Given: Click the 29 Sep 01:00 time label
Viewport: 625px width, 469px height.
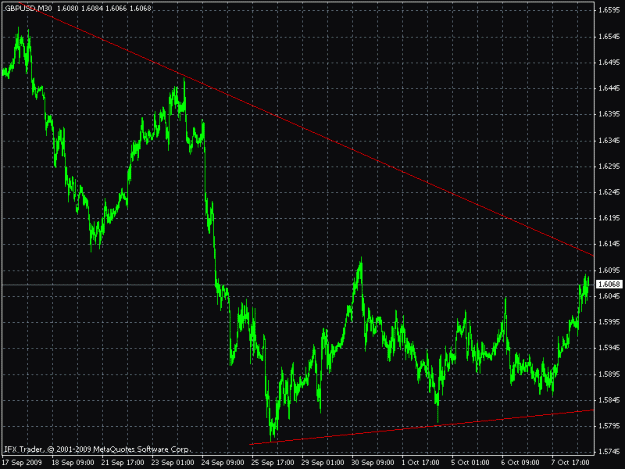Looking at the screenshot, I should coord(322,463).
